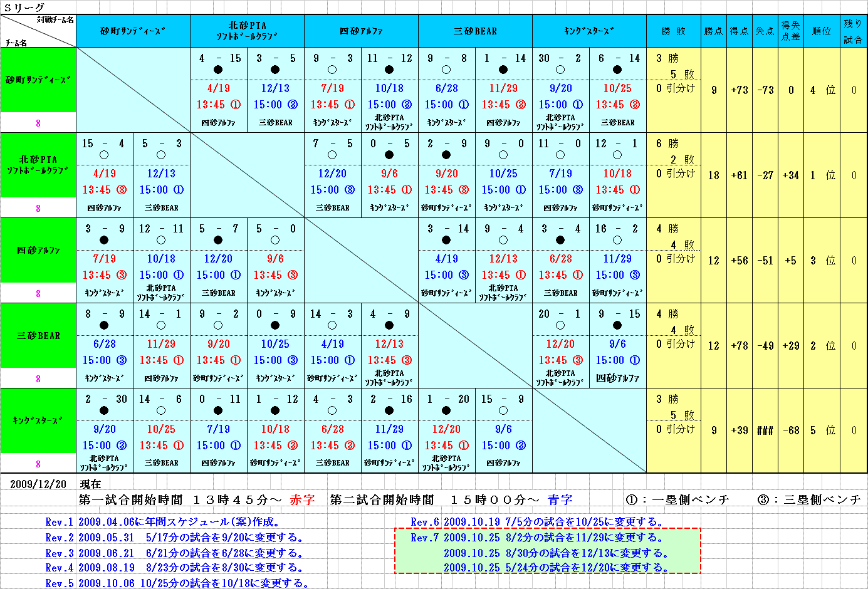The height and width of the screenshot is (589, 868).
Task: Select the Sリーグ title cell
Action: pyautogui.click(x=24, y=8)
